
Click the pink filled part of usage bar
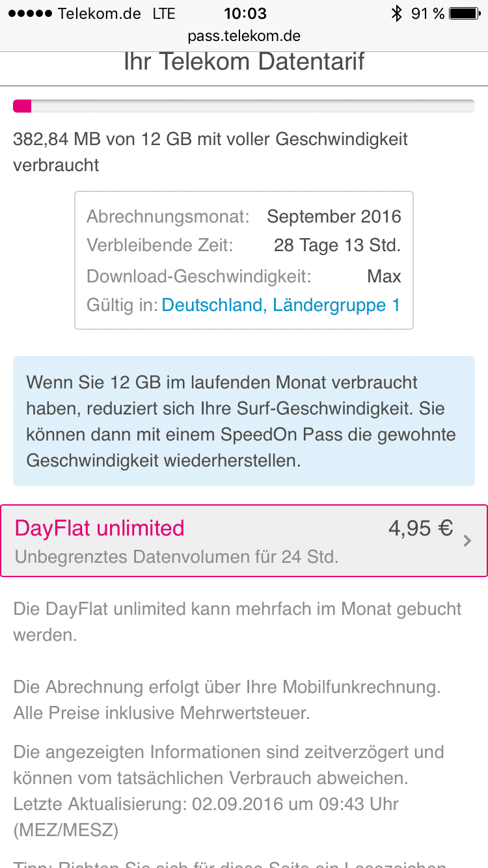point(22,107)
